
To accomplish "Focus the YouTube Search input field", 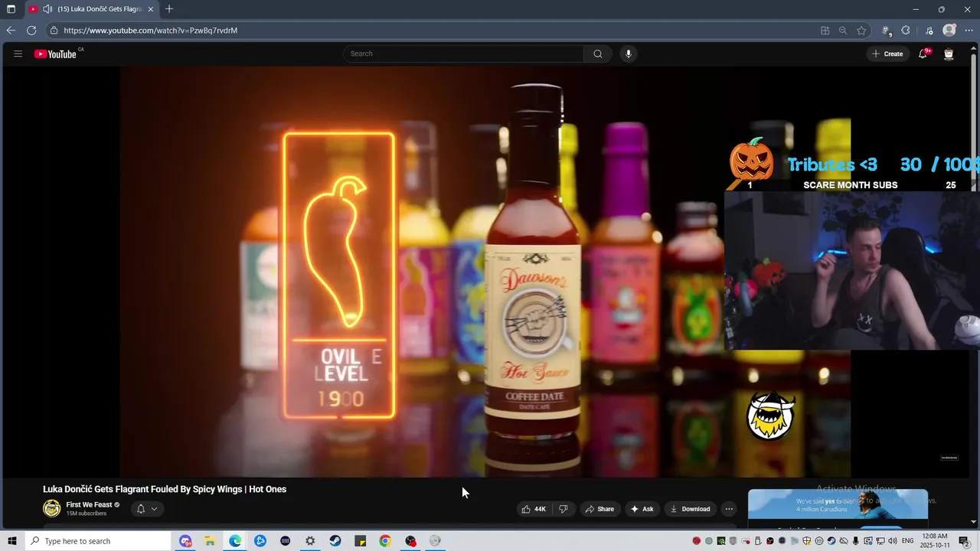I will coord(463,54).
